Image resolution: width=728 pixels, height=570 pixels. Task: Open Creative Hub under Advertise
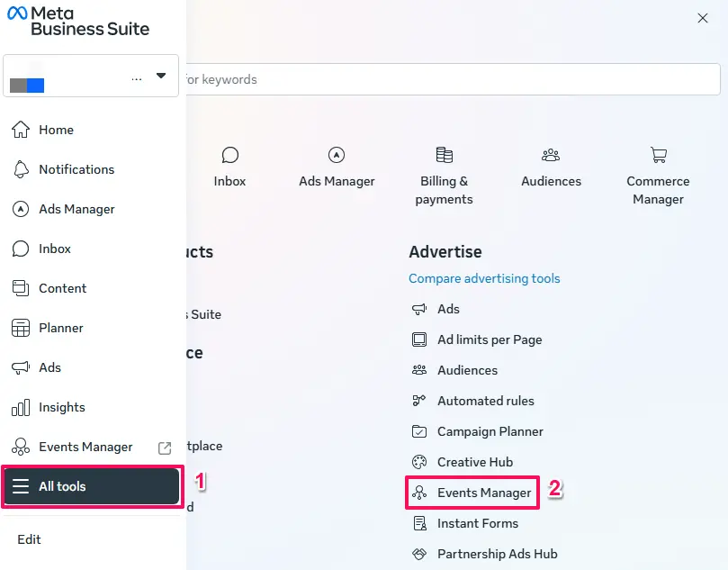pyautogui.click(x=474, y=462)
